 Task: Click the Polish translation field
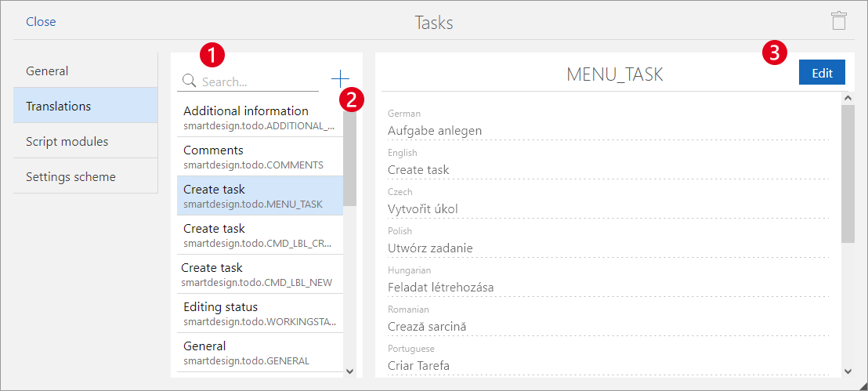coord(607,248)
